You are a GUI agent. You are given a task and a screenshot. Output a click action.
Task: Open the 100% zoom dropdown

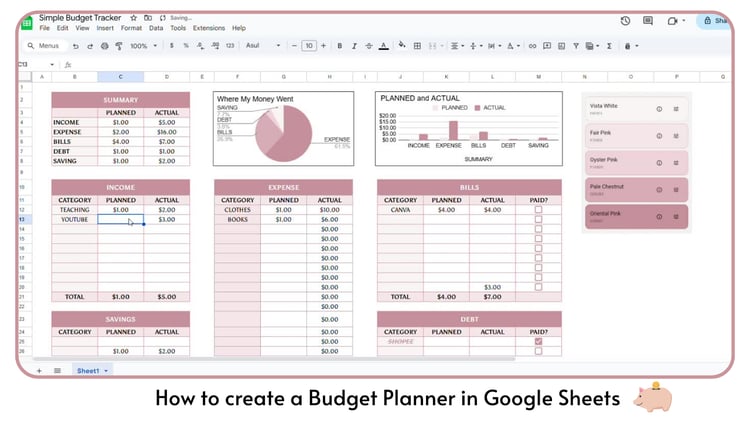click(x=144, y=46)
